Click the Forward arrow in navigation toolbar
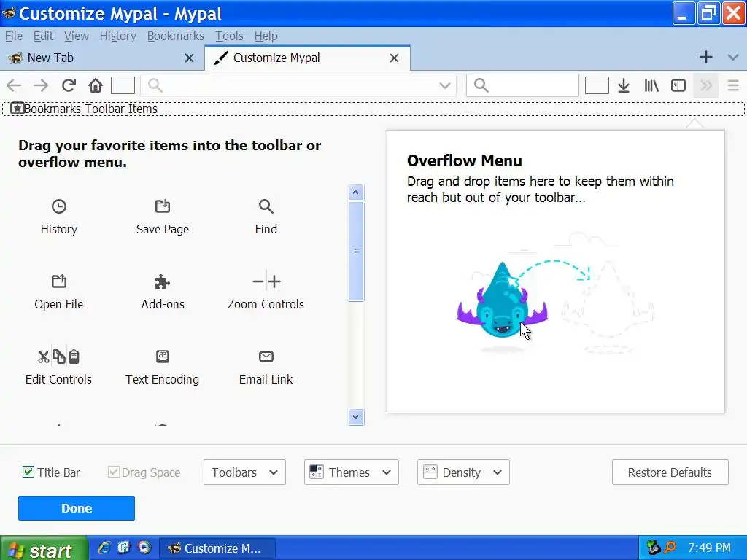 click(41, 86)
